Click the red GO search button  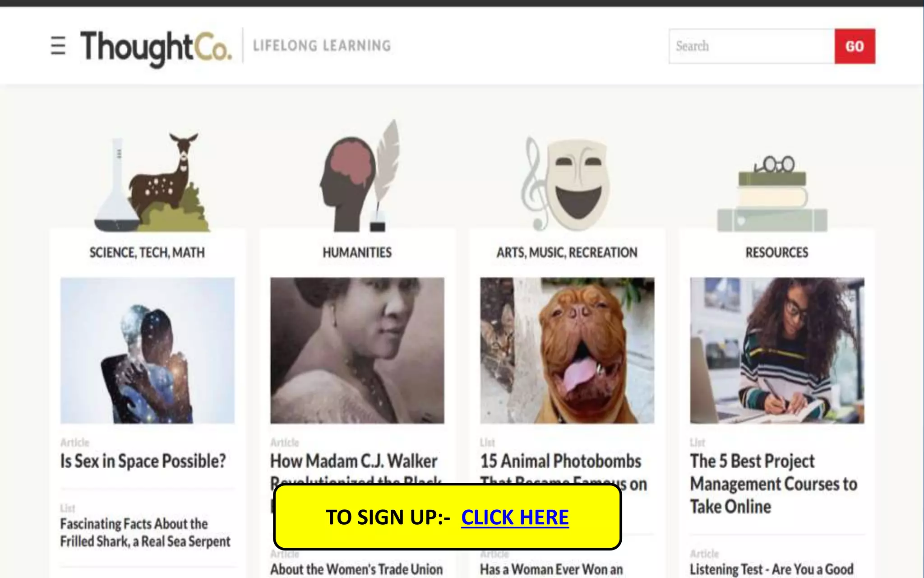coord(855,46)
